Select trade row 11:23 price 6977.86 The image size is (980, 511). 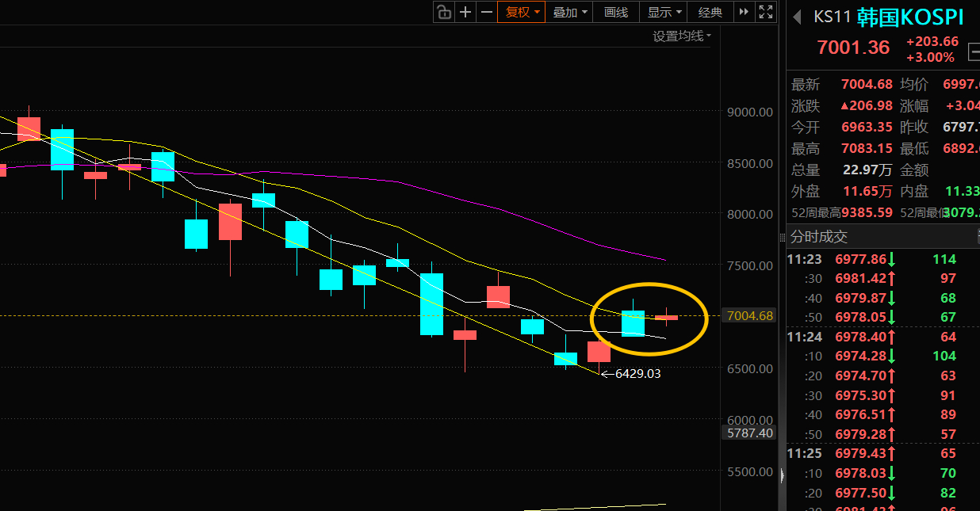[883, 259]
